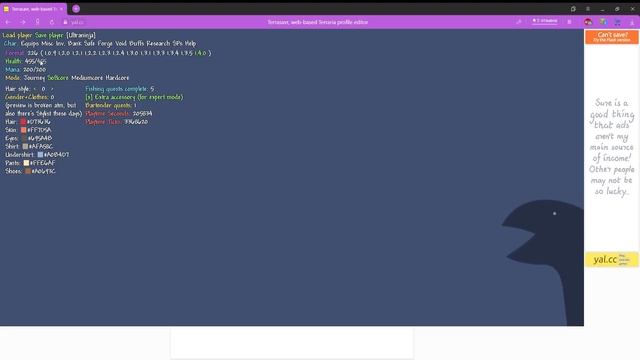This screenshot has width=640, height=360.
Task: Click the Gender+Clothes value
Action: tap(52, 97)
